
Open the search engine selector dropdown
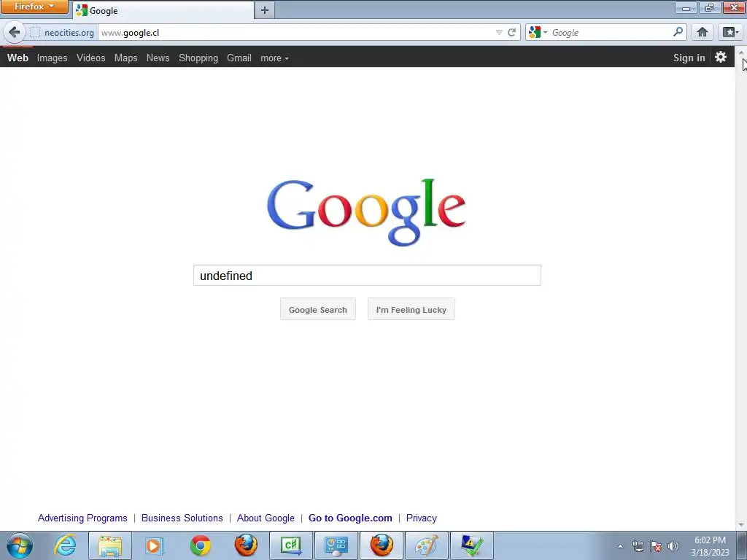[x=538, y=32]
